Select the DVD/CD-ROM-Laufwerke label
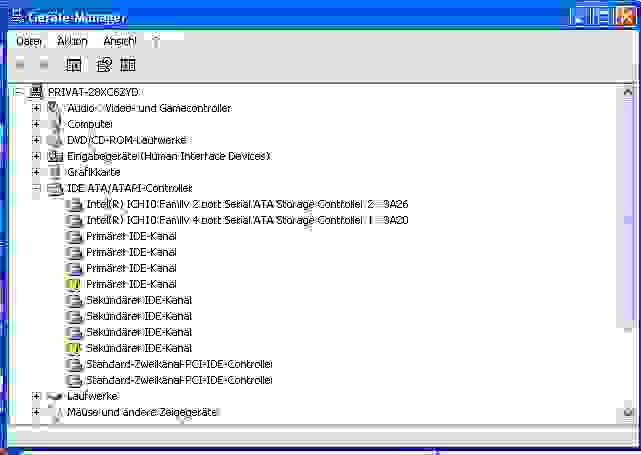Image resolution: width=641 pixels, height=455 pixels. (x=127, y=140)
